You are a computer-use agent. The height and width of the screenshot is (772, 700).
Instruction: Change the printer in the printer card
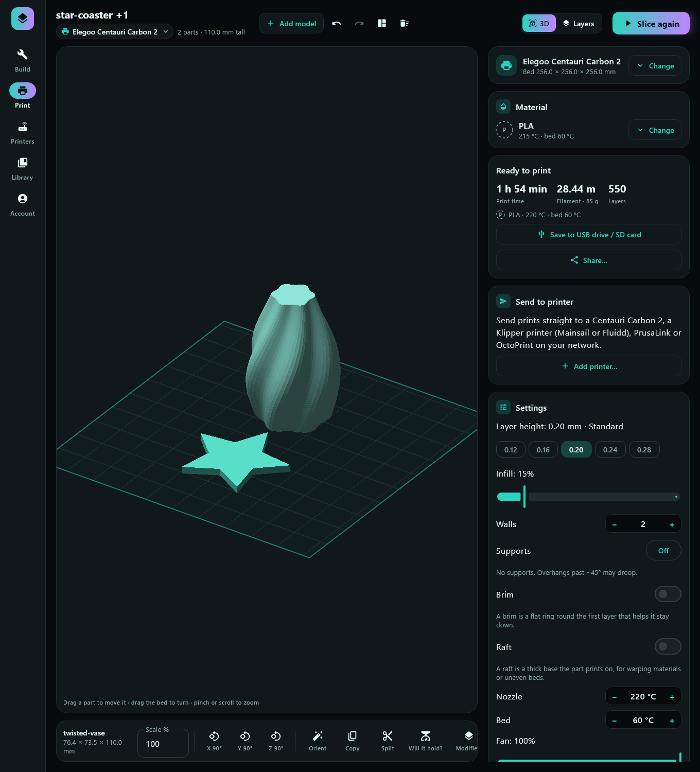click(x=655, y=65)
